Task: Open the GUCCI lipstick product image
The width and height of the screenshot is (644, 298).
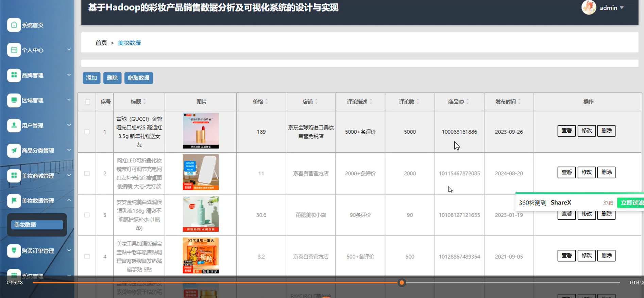Action: (201, 131)
